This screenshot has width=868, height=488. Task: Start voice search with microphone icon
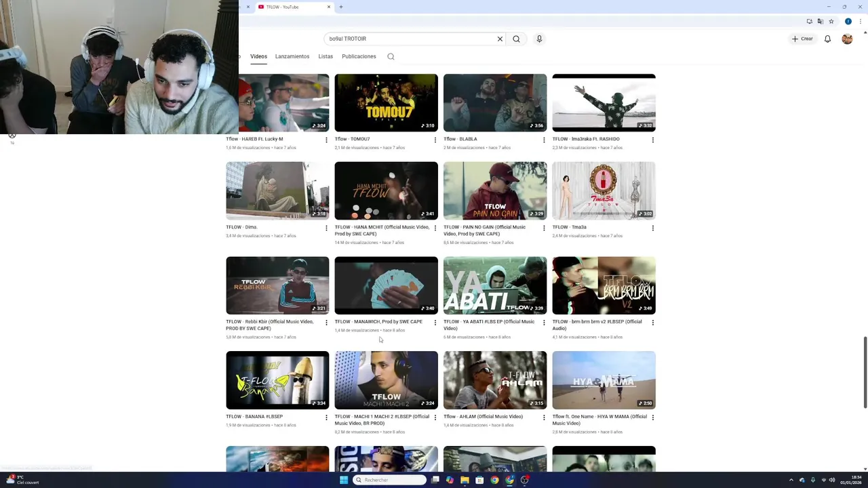(539, 39)
